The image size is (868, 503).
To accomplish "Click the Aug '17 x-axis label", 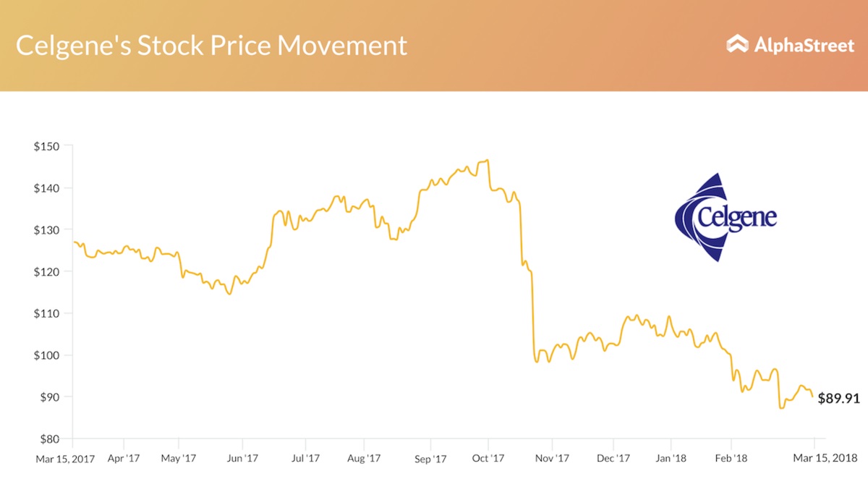I will click(x=364, y=458).
